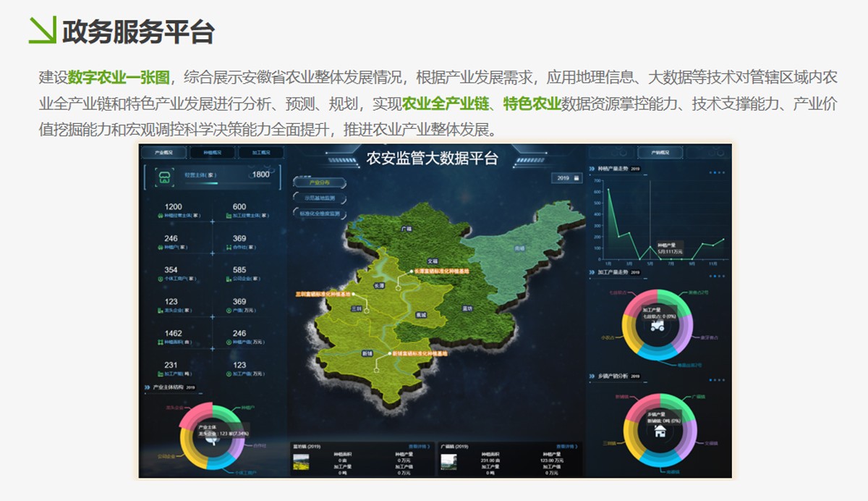Click the double-arrow icon beside 种植产量走势
This screenshot has width=868, height=501.
click(591, 169)
